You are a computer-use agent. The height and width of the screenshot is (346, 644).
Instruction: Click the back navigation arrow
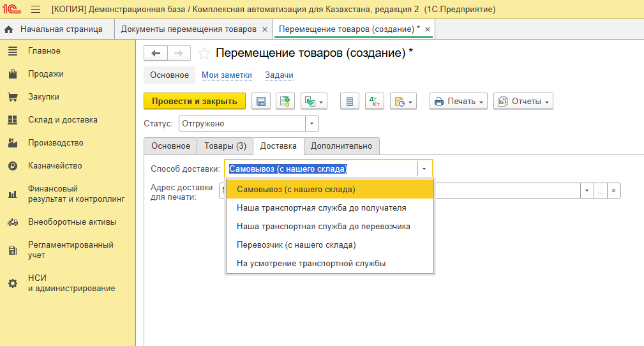pos(156,54)
